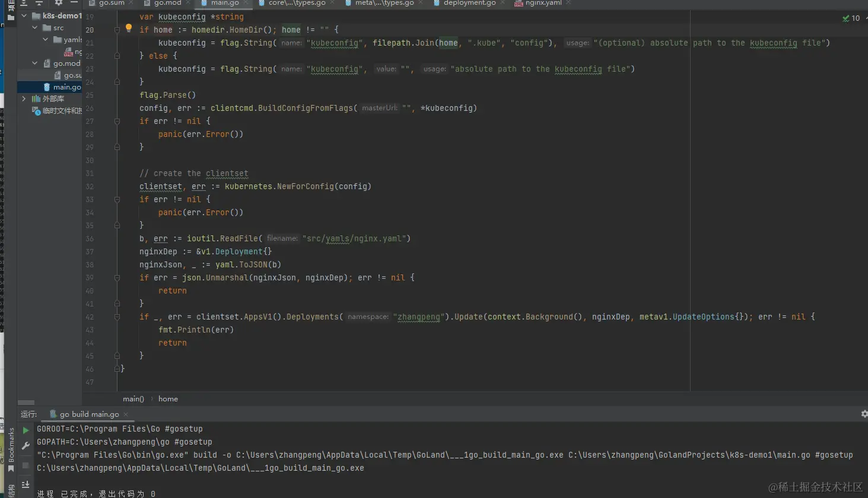
Task: Collapse the go.mod tree node
Action: coord(35,63)
